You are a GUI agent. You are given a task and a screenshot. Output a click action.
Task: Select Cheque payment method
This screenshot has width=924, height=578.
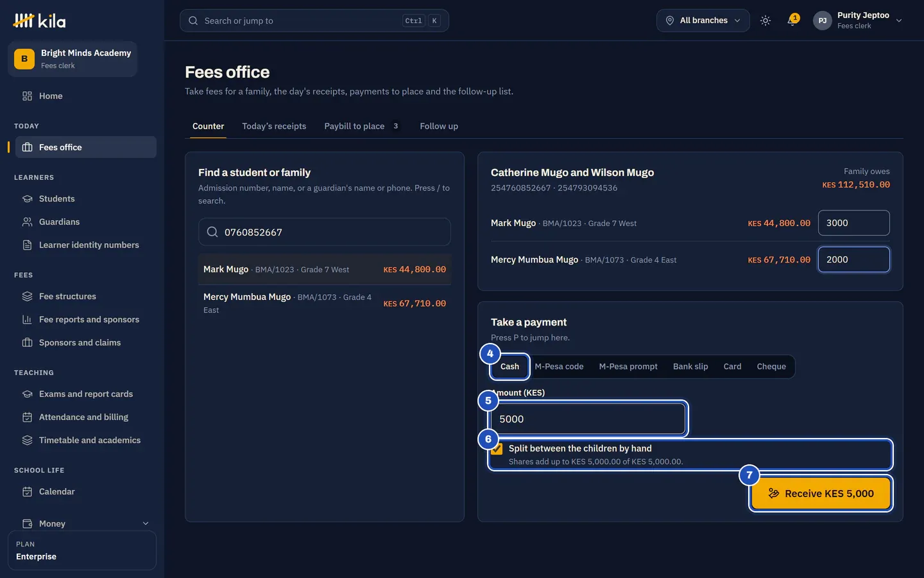pos(771,367)
